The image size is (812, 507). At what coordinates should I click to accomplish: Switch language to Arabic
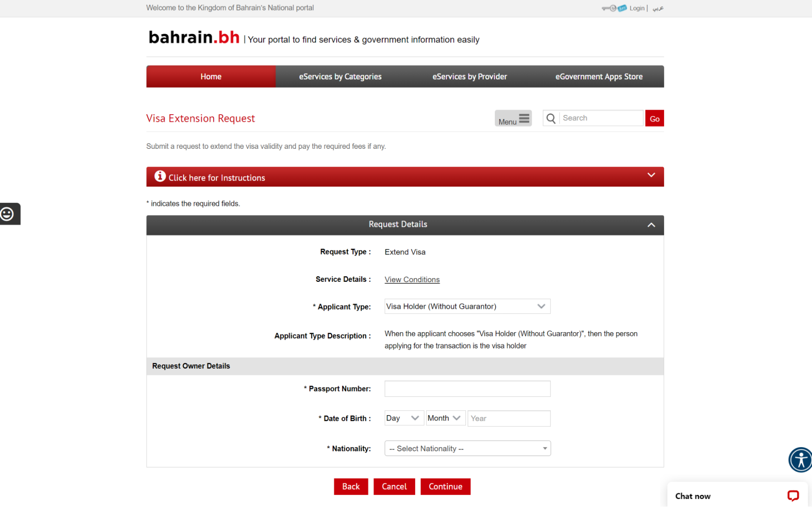point(658,8)
